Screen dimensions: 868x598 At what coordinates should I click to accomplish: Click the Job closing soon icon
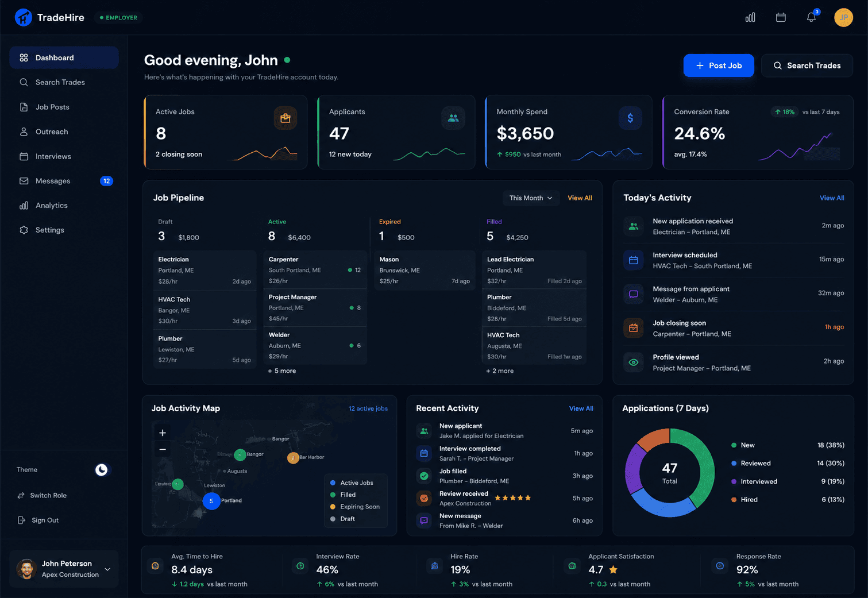[x=634, y=328]
